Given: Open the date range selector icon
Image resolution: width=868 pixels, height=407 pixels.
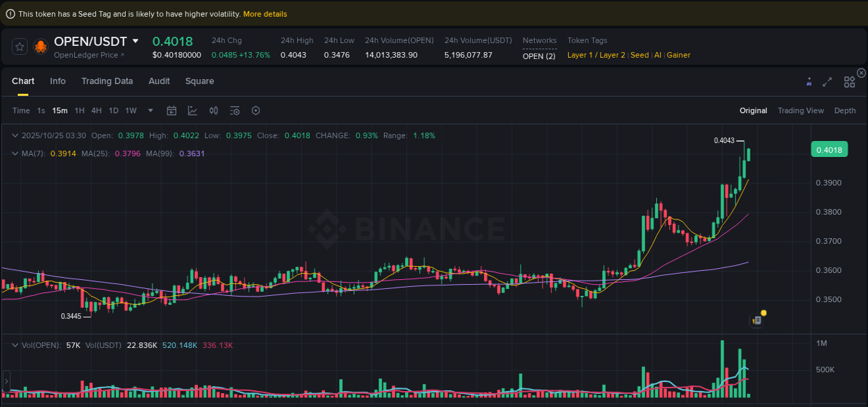Looking at the screenshot, I should [x=172, y=110].
